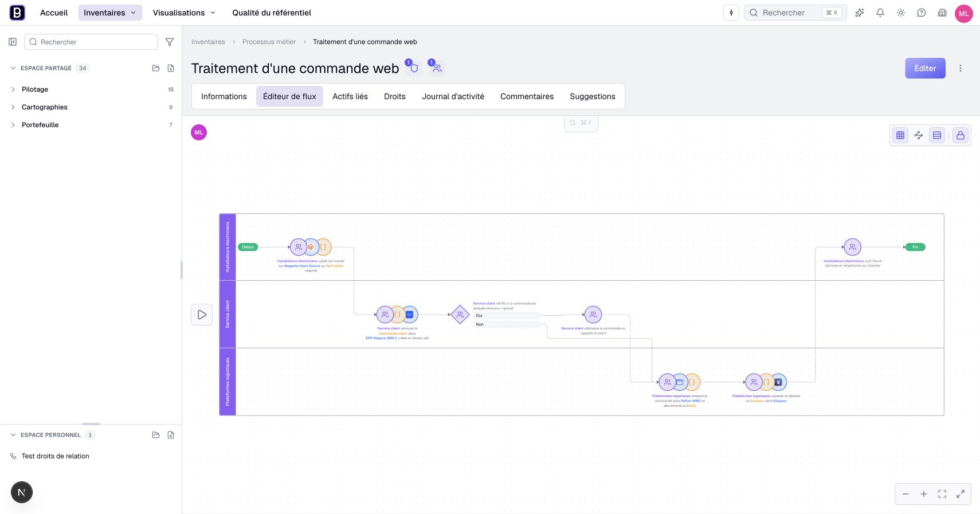Add a new document in Espace partagé
980x514 pixels.
171,68
